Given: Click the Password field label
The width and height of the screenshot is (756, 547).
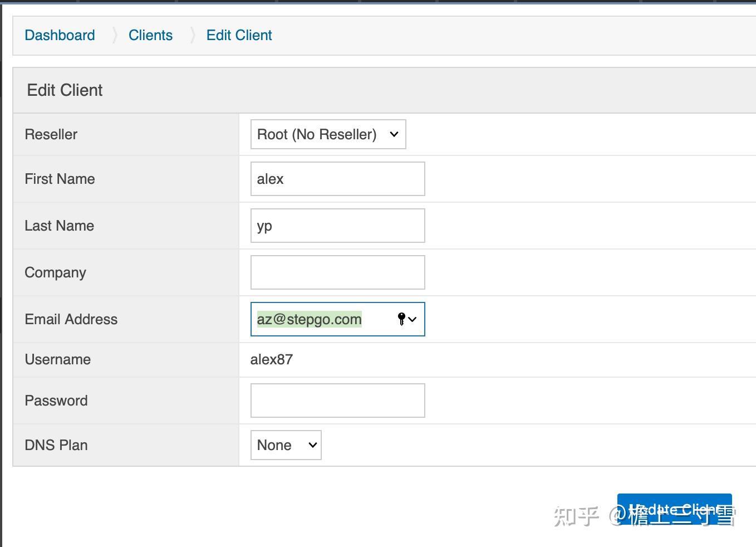Looking at the screenshot, I should coord(56,401).
